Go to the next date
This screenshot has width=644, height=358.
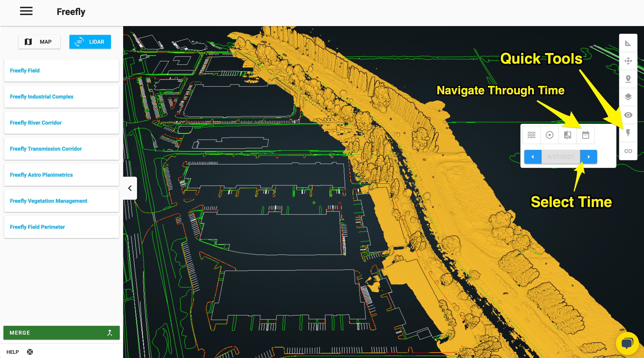click(x=589, y=157)
